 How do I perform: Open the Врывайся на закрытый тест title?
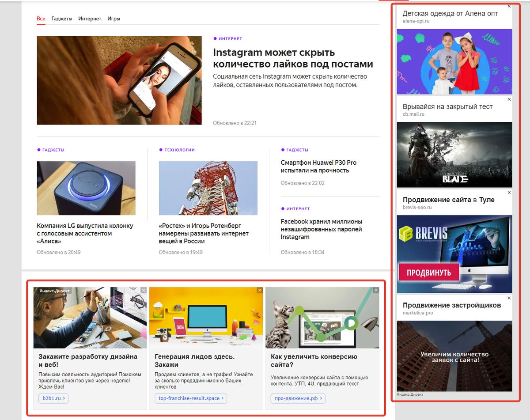(x=447, y=107)
